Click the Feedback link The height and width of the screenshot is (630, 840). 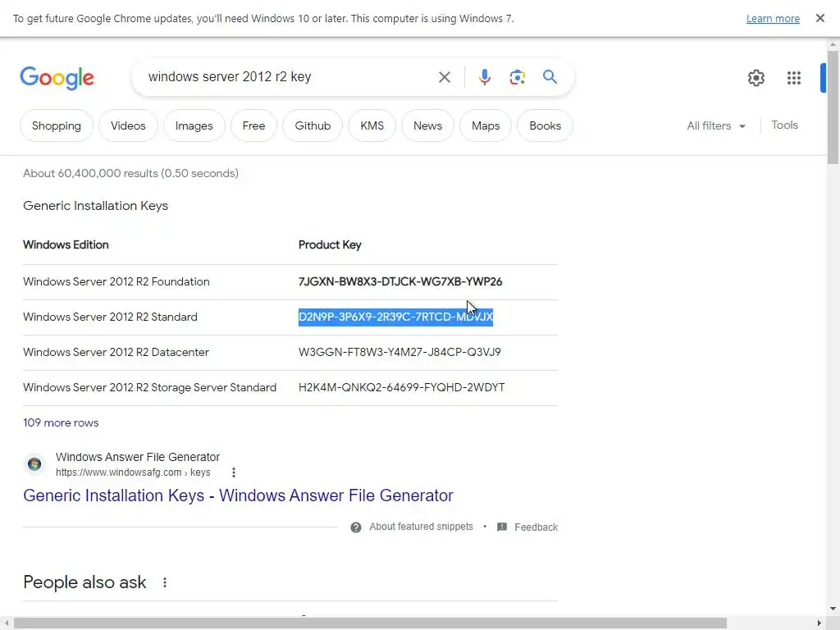pyautogui.click(x=536, y=527)
